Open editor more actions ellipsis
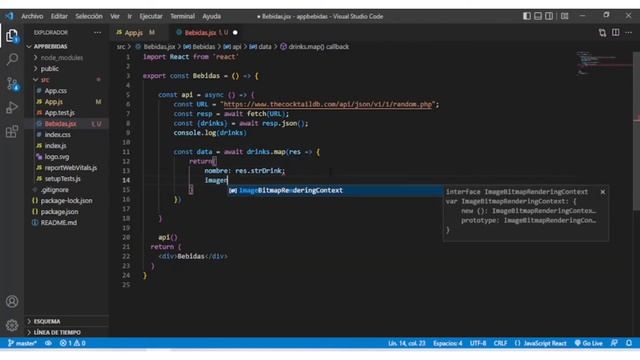Screen dimensions: 640x360 click(629, 32)
